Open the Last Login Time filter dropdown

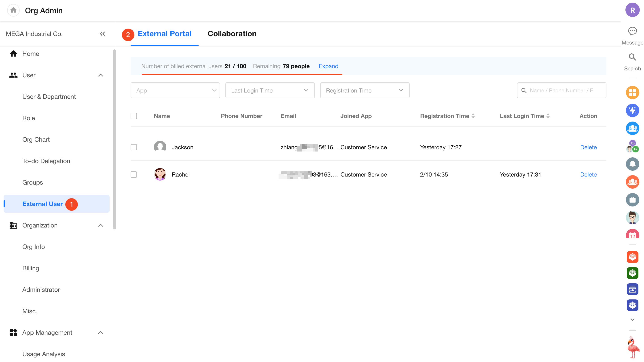[270, 90]
